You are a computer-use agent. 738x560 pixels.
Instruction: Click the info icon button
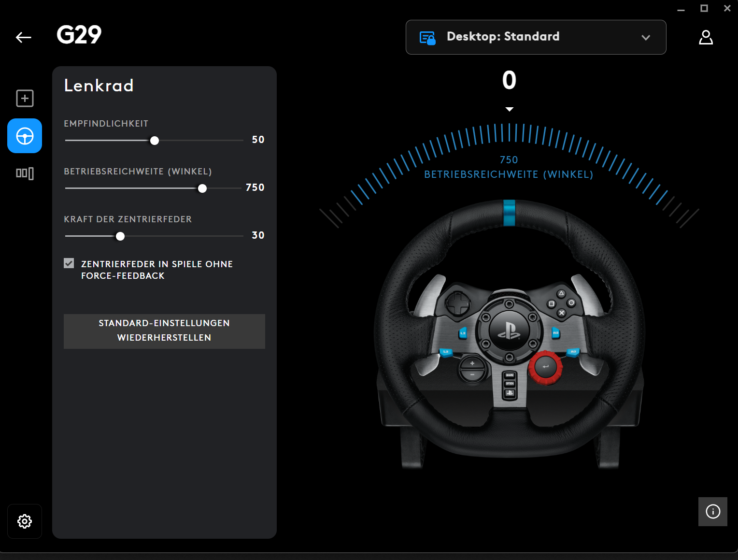point(713,512)
